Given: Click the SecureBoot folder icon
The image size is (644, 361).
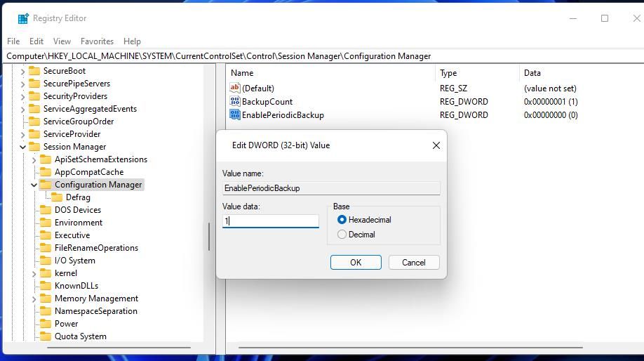Looking at the screenshot, I should [34, 71].
